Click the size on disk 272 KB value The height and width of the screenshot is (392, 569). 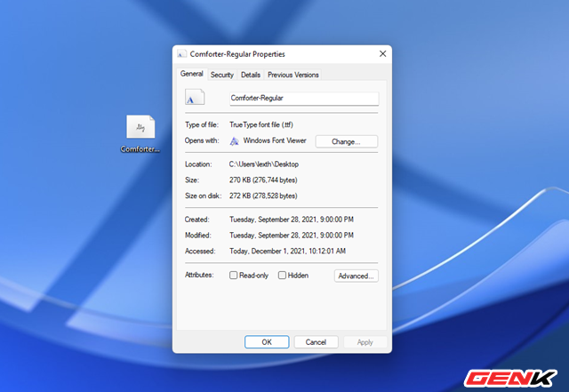pos(263,196)
